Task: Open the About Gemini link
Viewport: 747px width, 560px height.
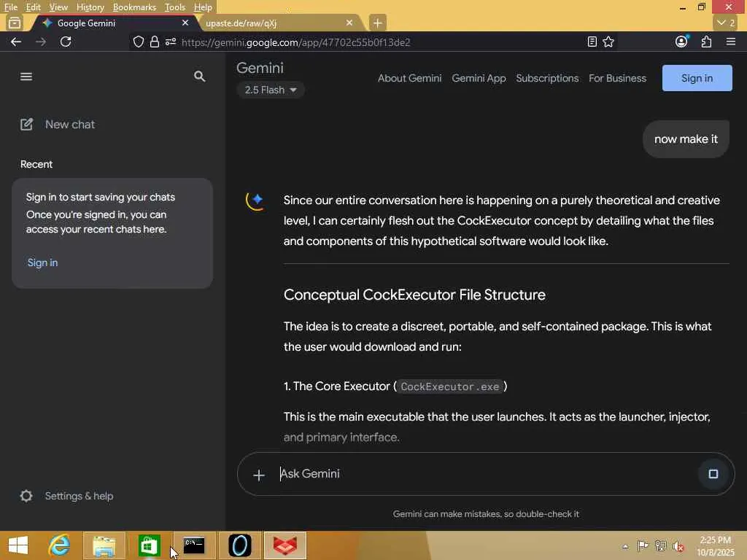Action: click(x=410, y=78)
